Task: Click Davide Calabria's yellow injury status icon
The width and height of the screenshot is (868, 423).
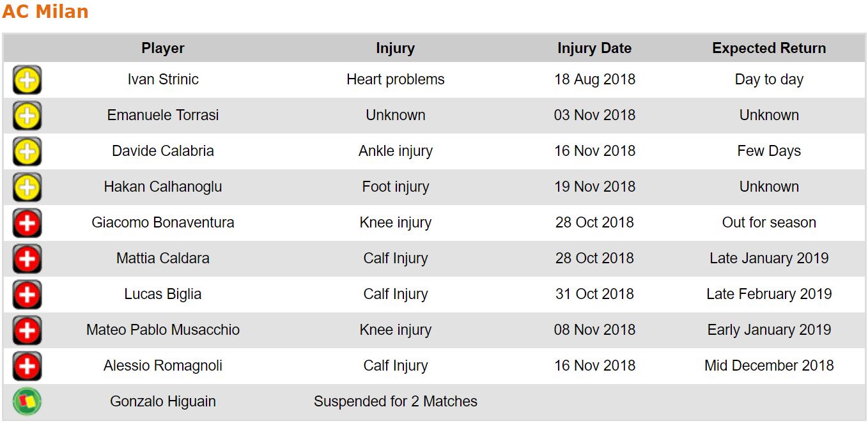Action: [x=27, y=152]
